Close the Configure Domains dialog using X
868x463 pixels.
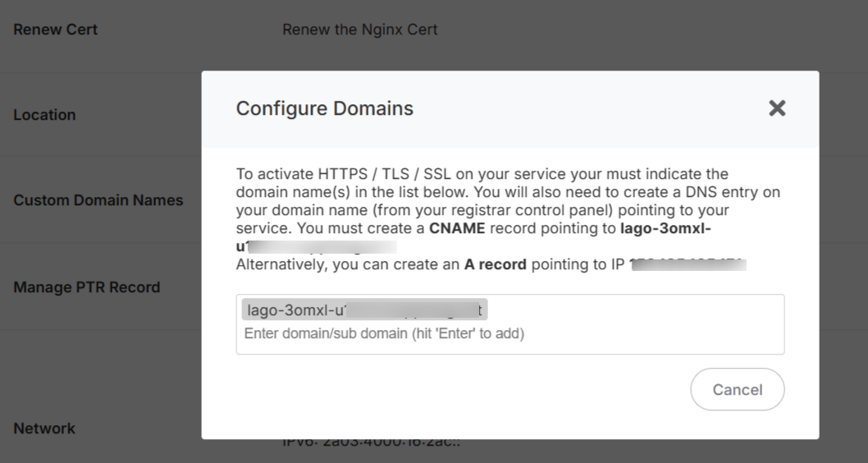[776, 108]
